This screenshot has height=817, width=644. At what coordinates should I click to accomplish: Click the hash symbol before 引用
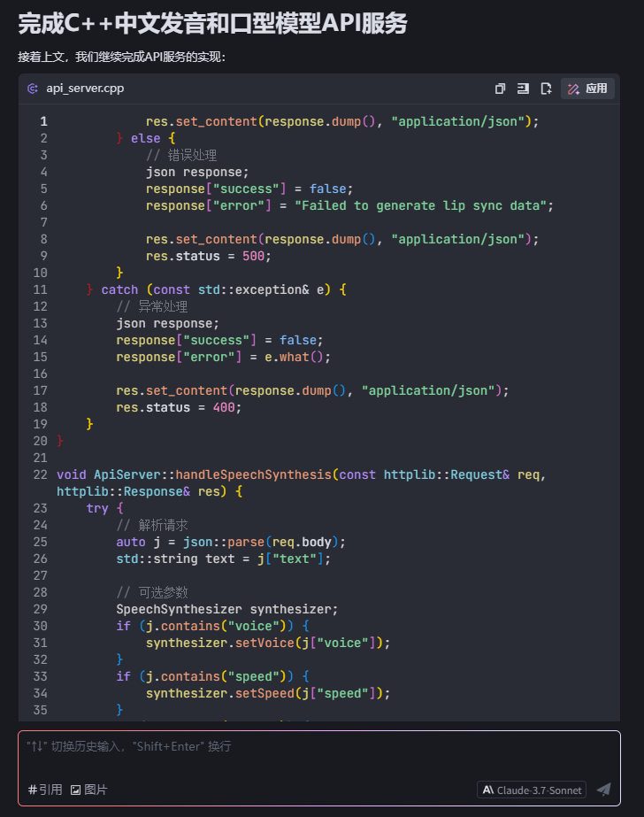pyautogui.click(x=32, y=790)
